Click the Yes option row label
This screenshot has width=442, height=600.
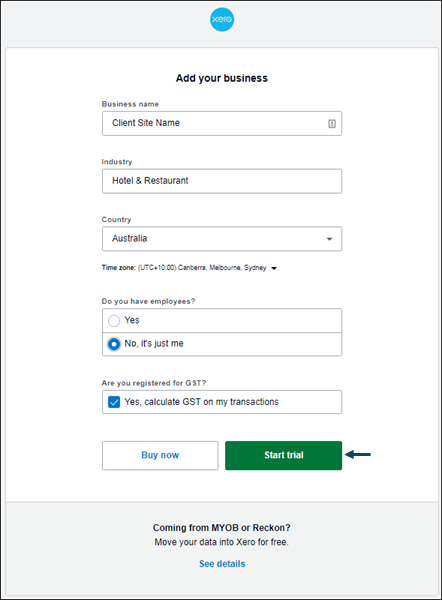[x=132, y=320]
